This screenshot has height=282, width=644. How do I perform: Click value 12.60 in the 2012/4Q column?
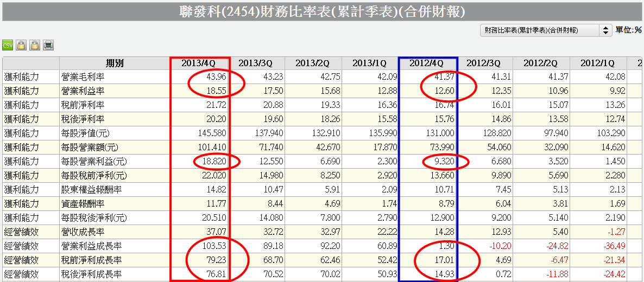(444, 91)
